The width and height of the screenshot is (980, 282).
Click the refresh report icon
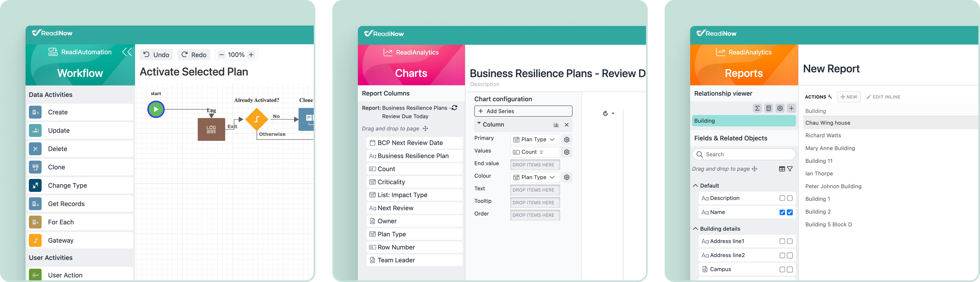pyautogui.click(x=454, y=108)
